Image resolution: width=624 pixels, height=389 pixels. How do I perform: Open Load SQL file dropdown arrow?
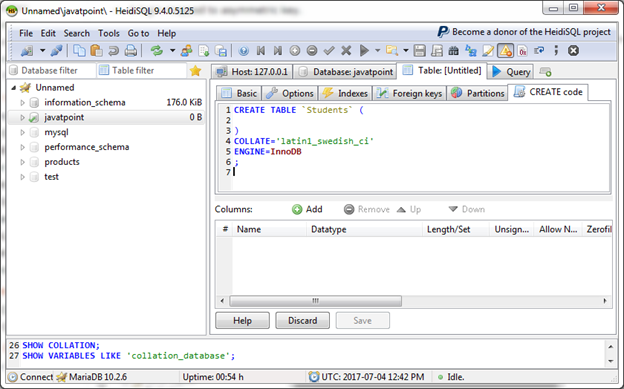pos(406,51)
